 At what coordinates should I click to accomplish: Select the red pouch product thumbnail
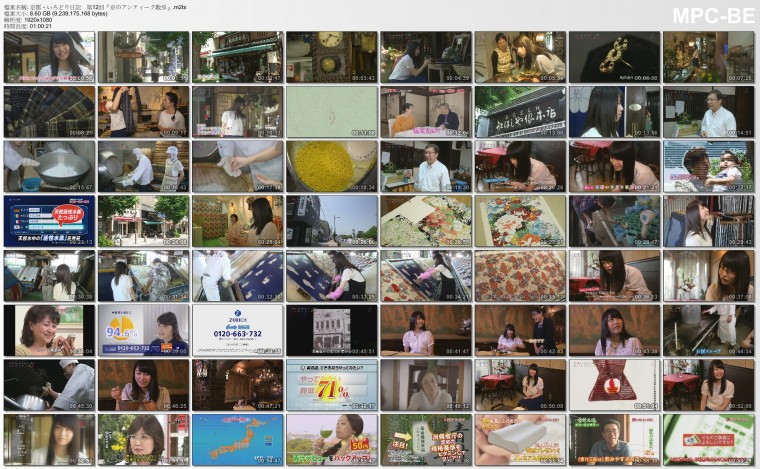click(614, 386)
